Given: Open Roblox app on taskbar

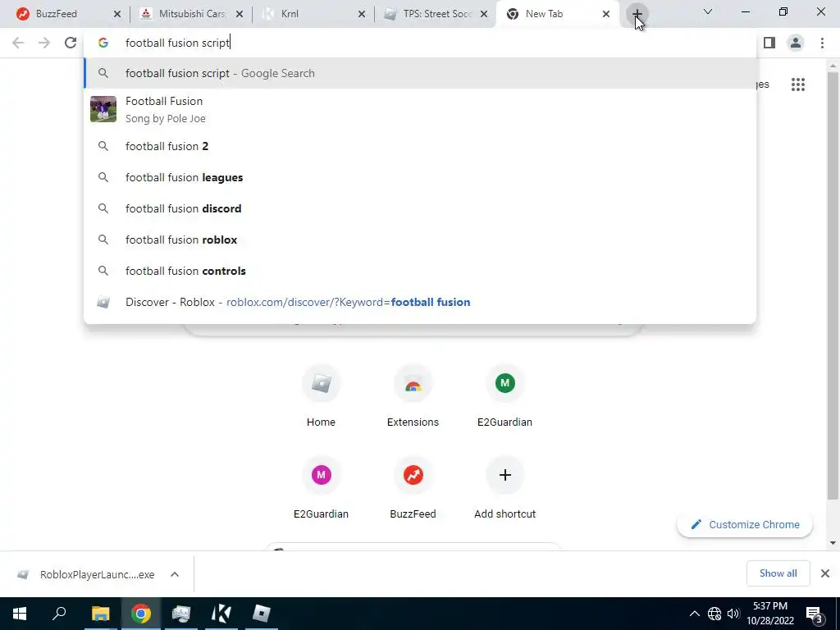Looking at the screenshot, I should point(262,614).
